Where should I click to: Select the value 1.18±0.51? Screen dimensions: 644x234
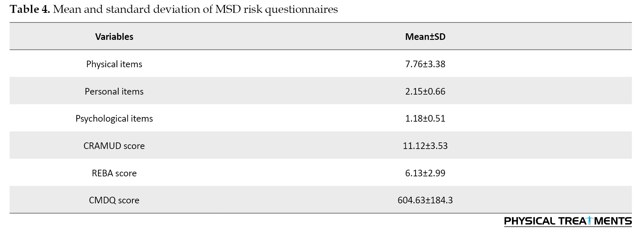[x=425, y=119]
